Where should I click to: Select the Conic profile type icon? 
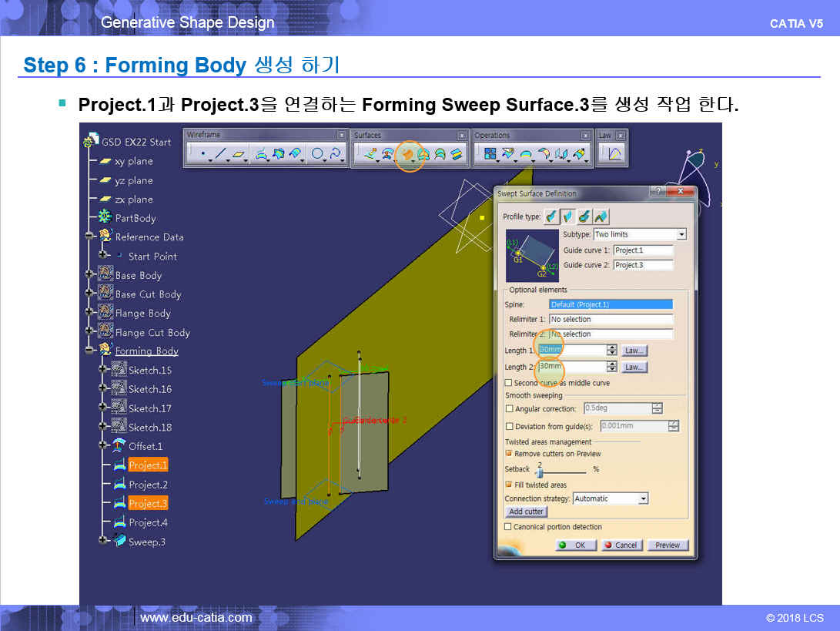tap(601, 216)
